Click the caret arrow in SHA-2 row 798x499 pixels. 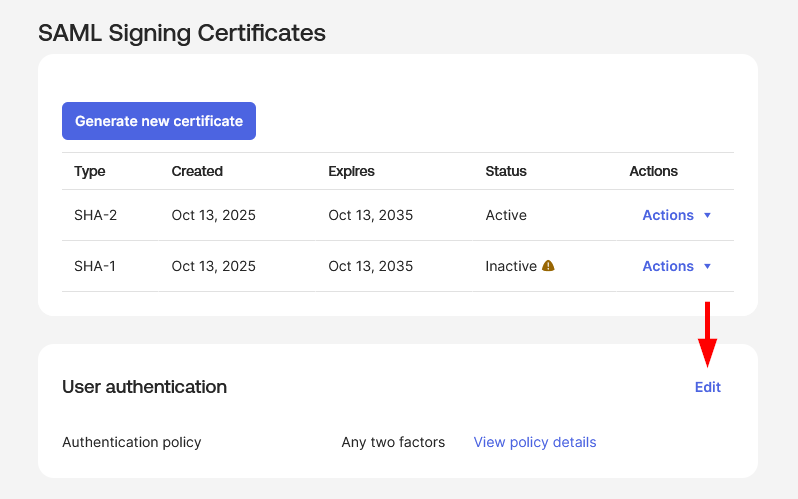(707, 215)
